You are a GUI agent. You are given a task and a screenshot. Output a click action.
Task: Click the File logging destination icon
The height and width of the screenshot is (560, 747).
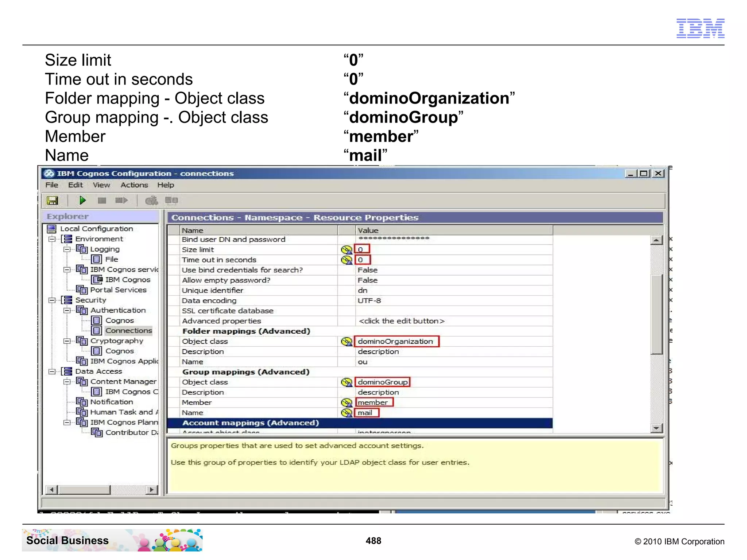(97, 259)
